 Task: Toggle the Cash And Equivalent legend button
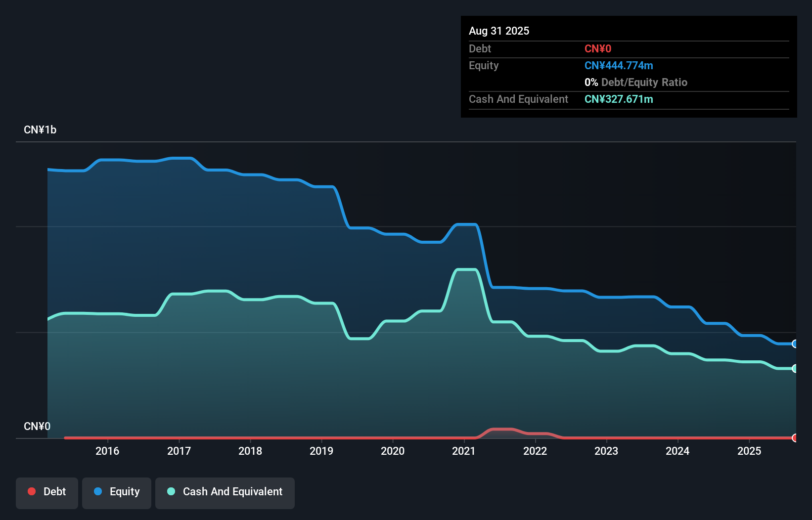tap(225, 493)
